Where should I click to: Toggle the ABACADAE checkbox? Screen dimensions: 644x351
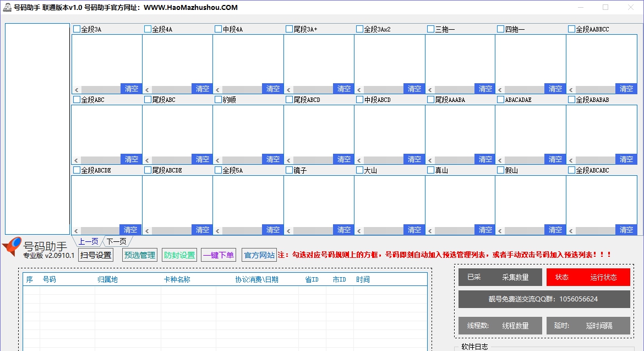coord(501,100)
